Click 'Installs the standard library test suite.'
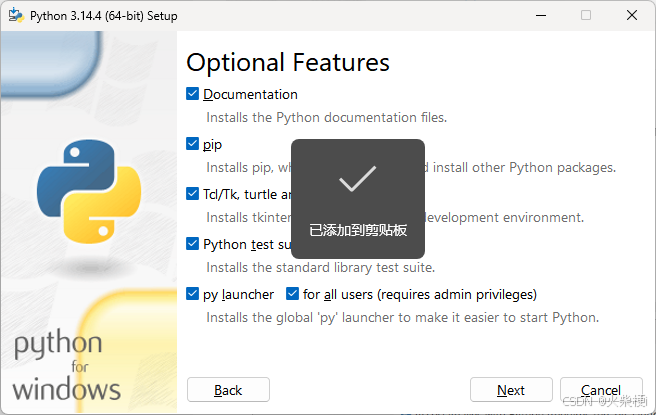656x415 pixels. (x=321, y=267)
